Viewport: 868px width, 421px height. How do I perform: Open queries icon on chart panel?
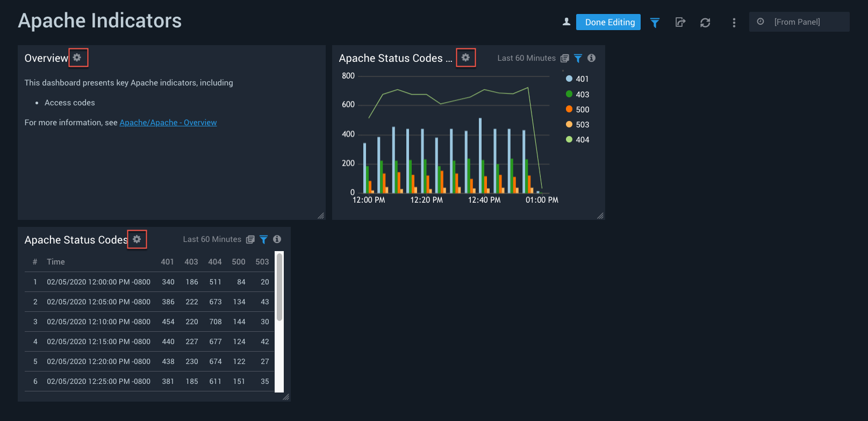(564, 58)
